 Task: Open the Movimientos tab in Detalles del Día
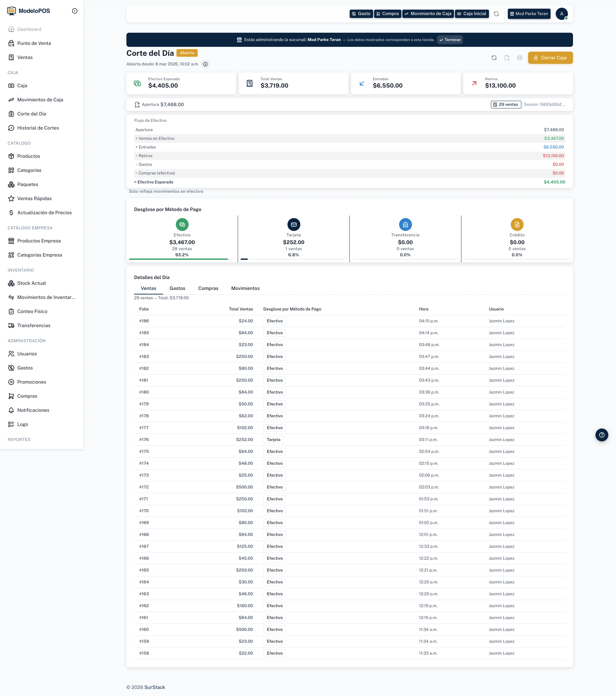[245, 288]
